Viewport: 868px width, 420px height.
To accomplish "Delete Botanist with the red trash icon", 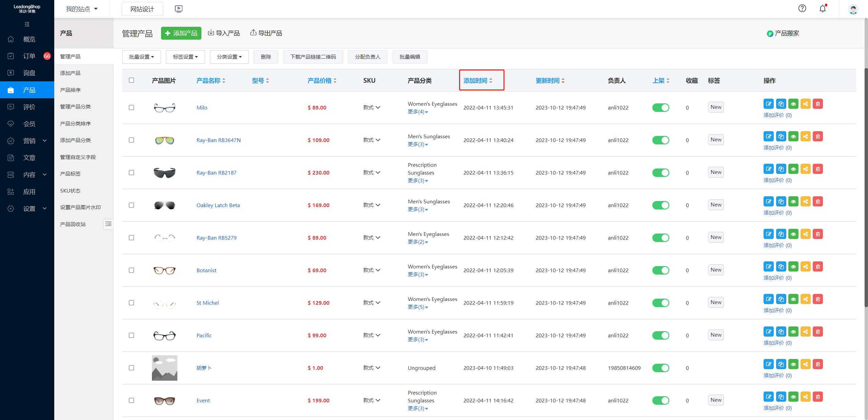I will pyautogui.click(x=817, y=267).
